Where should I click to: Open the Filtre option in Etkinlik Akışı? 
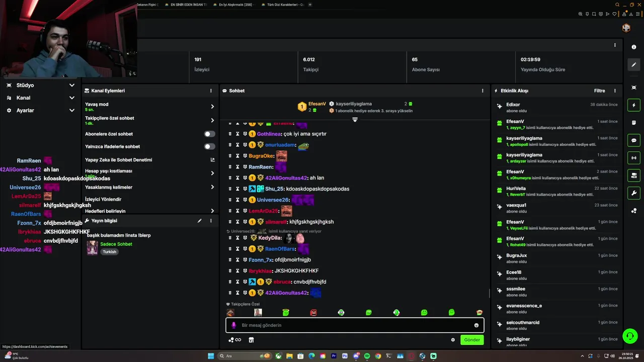coord(599,91)
